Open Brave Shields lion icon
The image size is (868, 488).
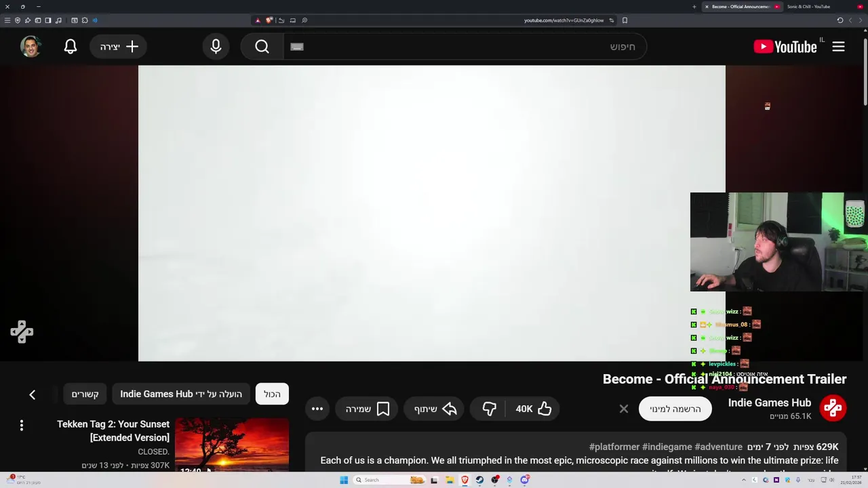[269, 20]
